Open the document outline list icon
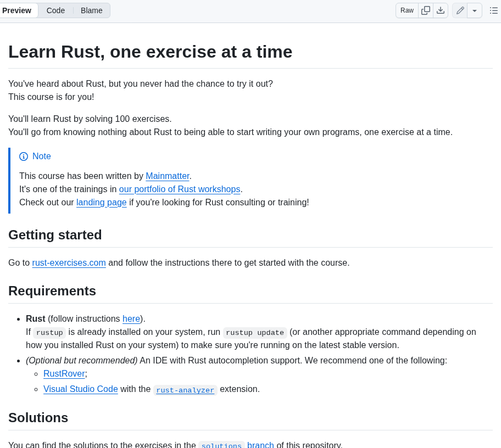Viewport: 501px width, 448px height. pos(493,10)
